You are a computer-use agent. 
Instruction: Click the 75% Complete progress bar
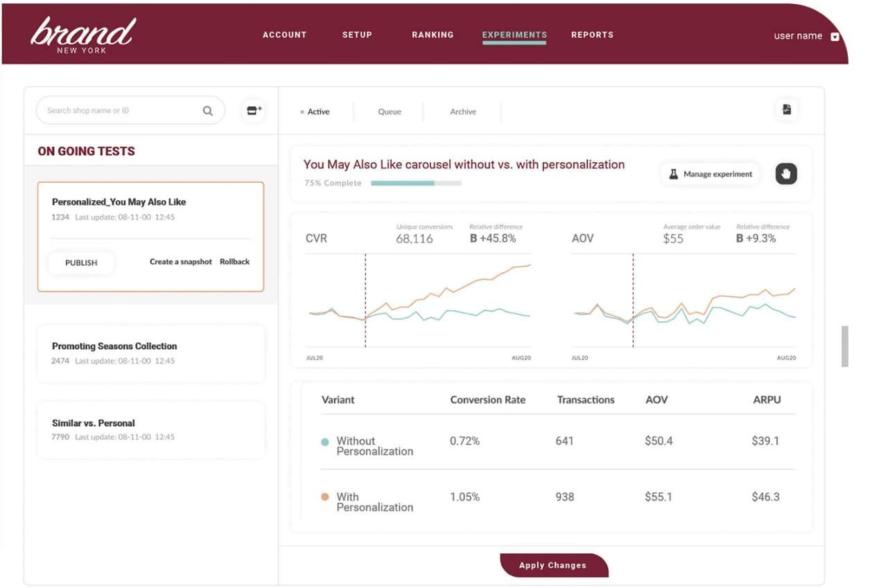(416, 183)
